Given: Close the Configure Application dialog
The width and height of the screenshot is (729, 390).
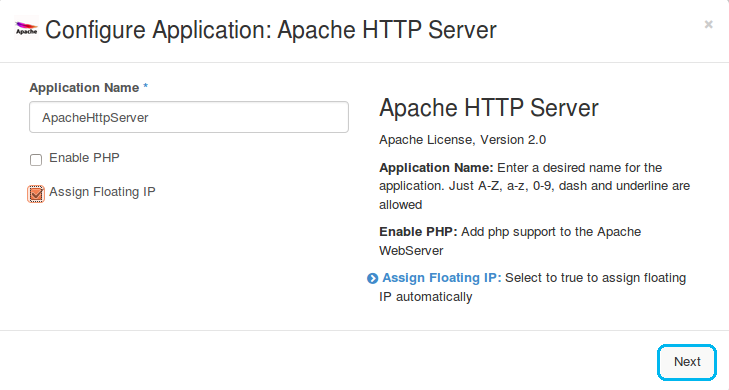Looking at the screenshot, I should click(708, 24).
